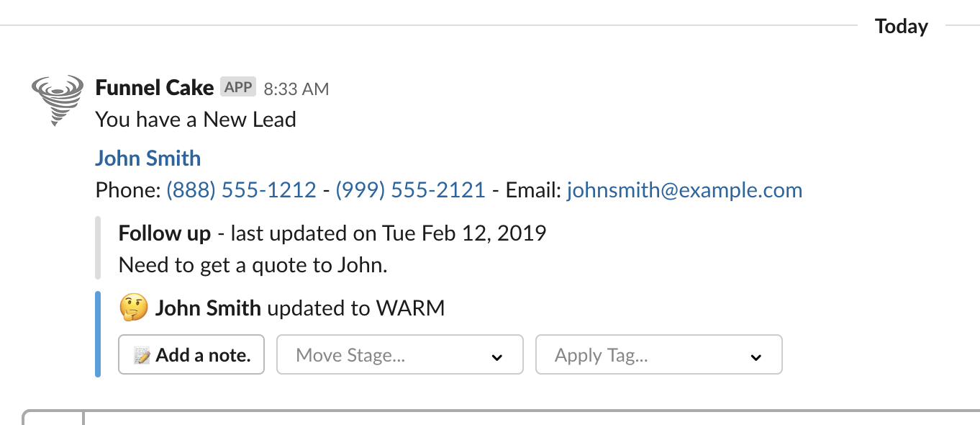Click into the message input box
The width and height of the screenshot is (980, 425).
tap(531, 418)
